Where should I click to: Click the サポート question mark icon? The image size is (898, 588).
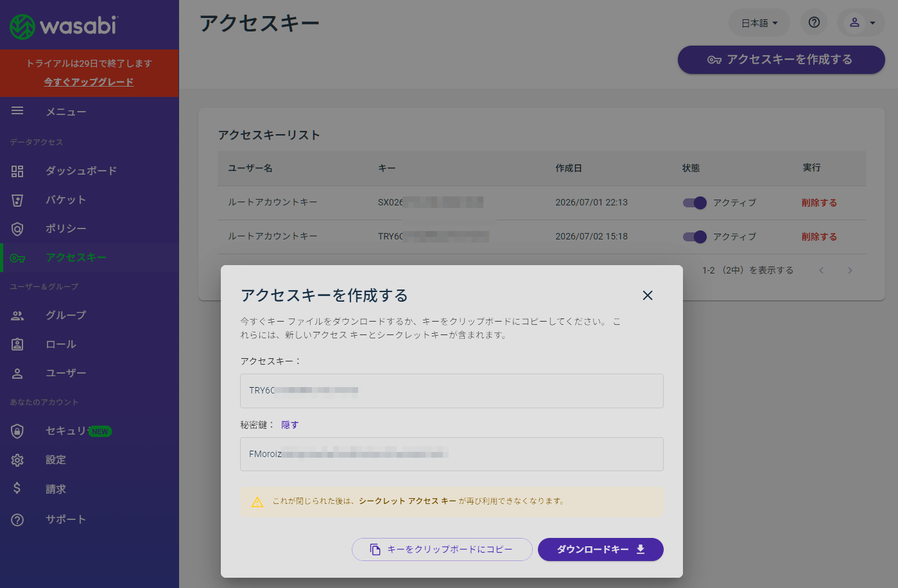coord(17,519)
